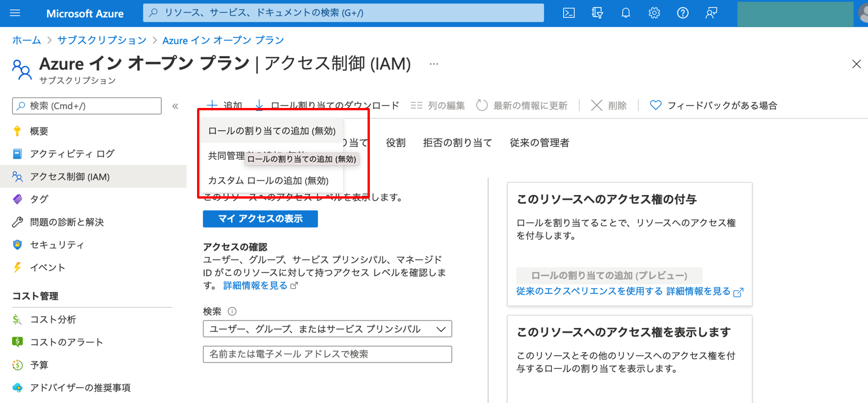Image resolution: width=868 pixels, height=403 pixels.
Task: Open Cloud Shell from the top bar
Action: [x=569, y=13]
